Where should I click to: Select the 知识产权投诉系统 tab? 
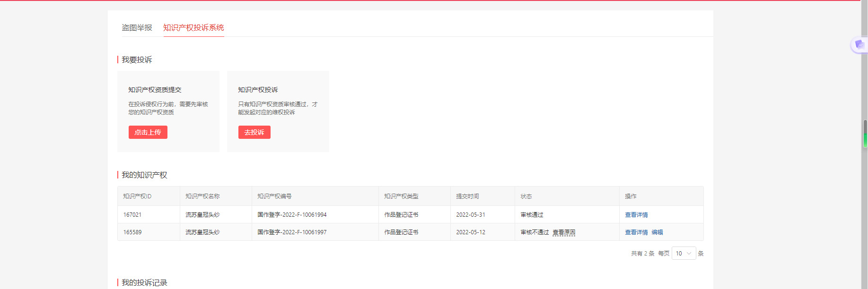[193, 28]
